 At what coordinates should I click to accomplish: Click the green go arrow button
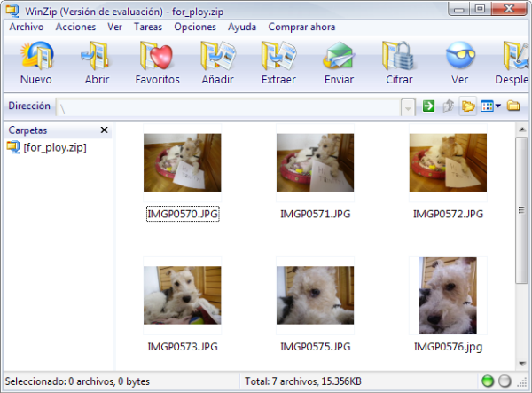(x=429, y=106)
